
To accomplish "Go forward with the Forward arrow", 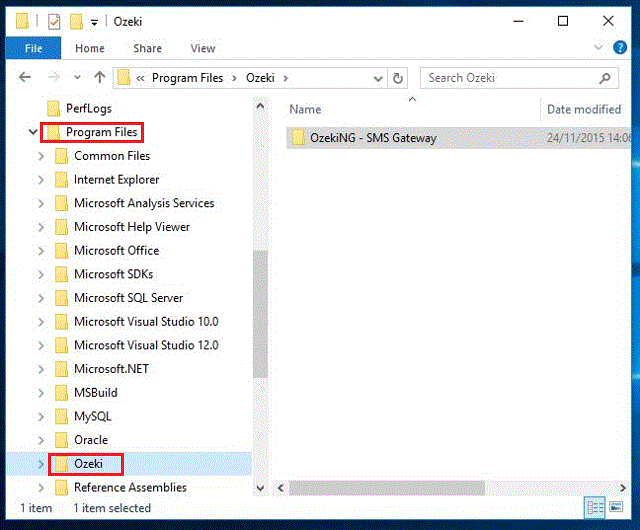I will pos(53,77).
